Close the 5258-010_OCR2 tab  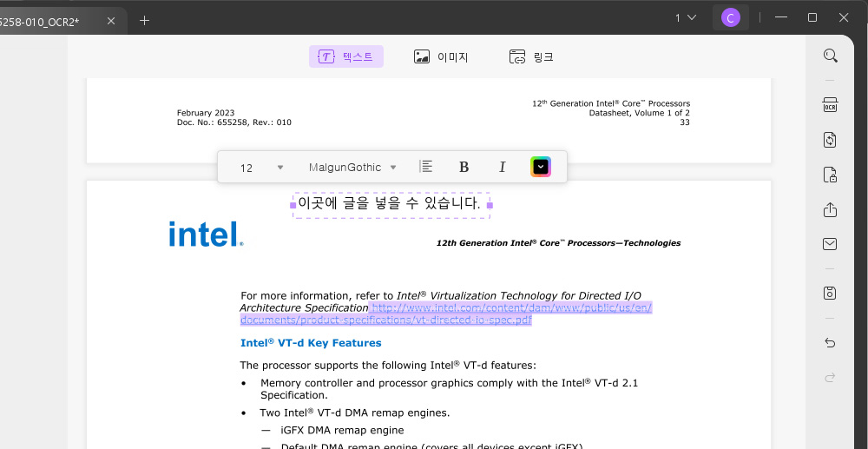111,21
